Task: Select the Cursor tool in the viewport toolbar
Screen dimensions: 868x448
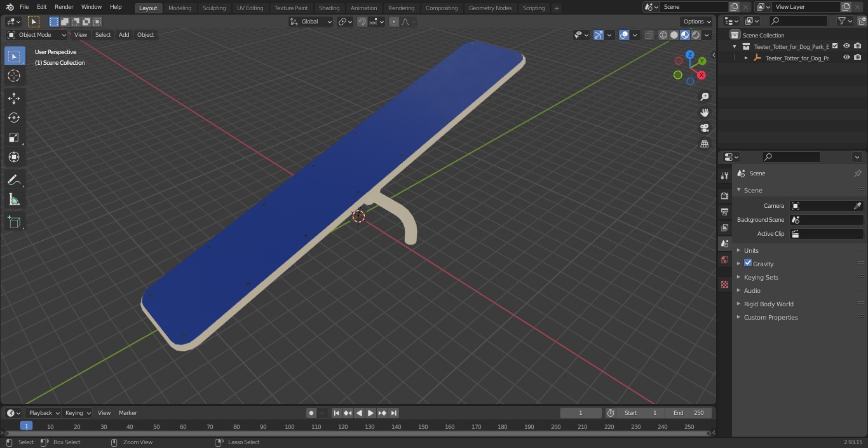Action: (x=14, y=76)
